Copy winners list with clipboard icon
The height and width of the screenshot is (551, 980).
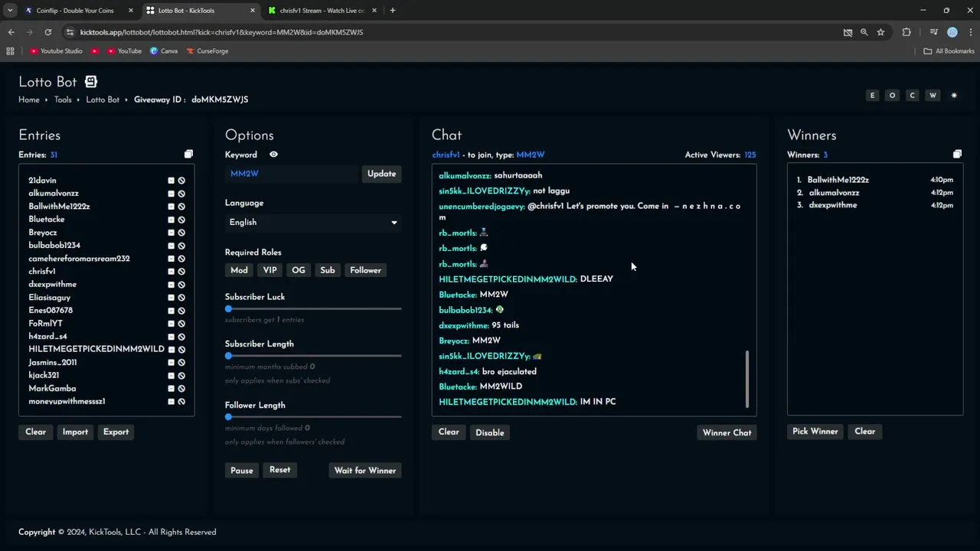tap(957, 155)
